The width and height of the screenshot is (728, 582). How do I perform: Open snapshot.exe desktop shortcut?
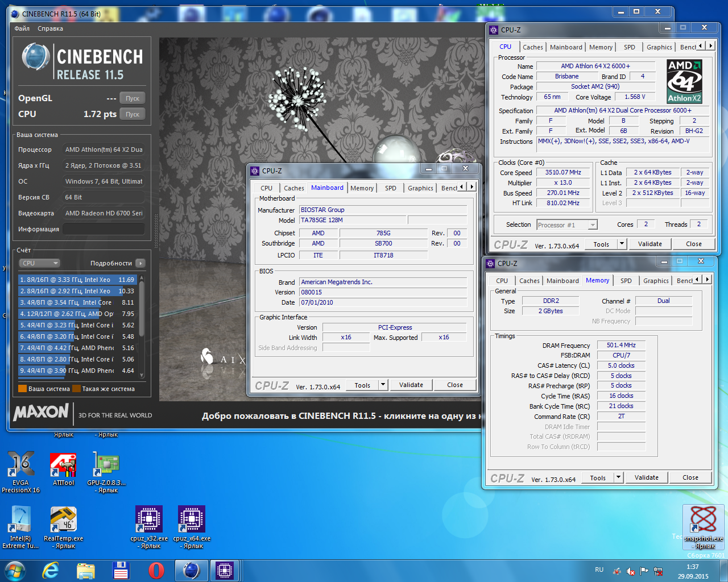[704, 527]
